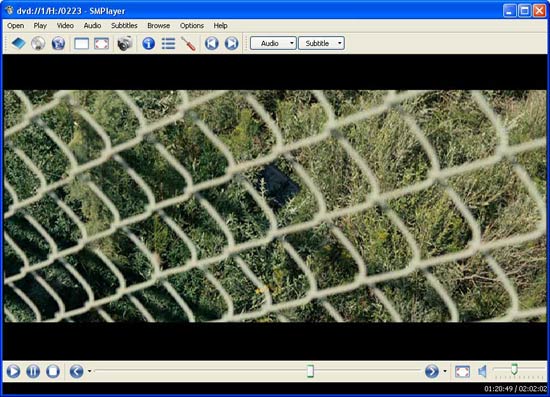Open the Subtitle track dropdown

coord(321,43)
